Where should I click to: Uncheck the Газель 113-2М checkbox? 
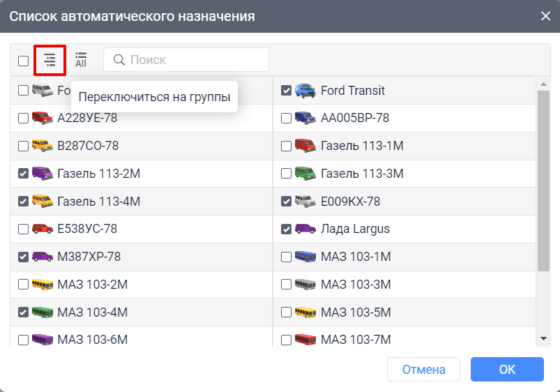pyautogui.click(x=23, y=174)
